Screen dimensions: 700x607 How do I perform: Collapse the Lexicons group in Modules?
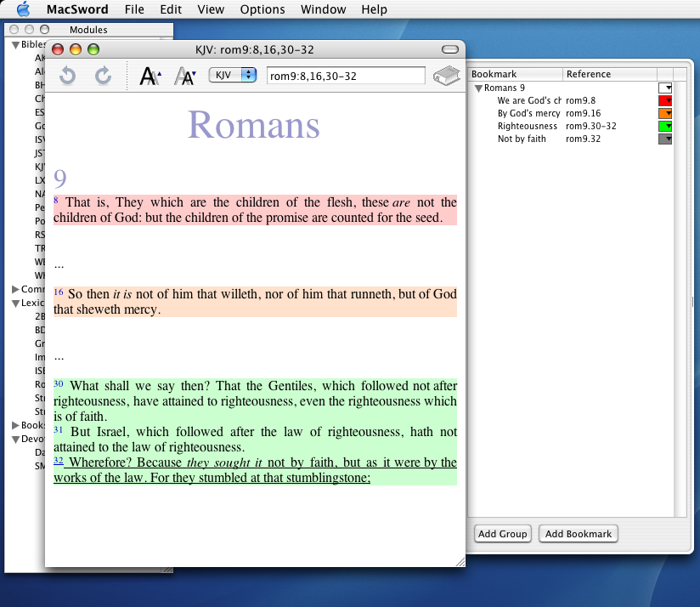(x=15, y=303)
